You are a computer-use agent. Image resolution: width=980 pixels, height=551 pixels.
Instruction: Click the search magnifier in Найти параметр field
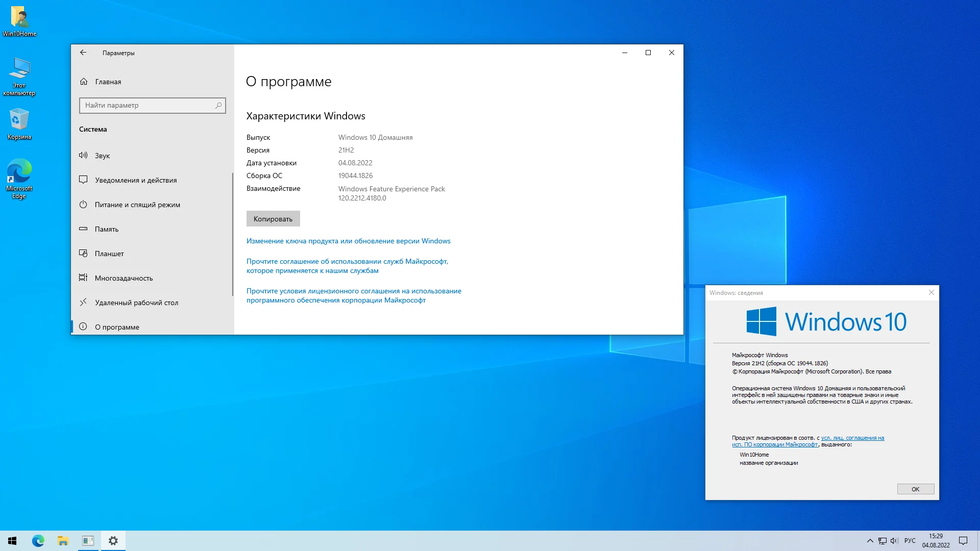point(218,106)
